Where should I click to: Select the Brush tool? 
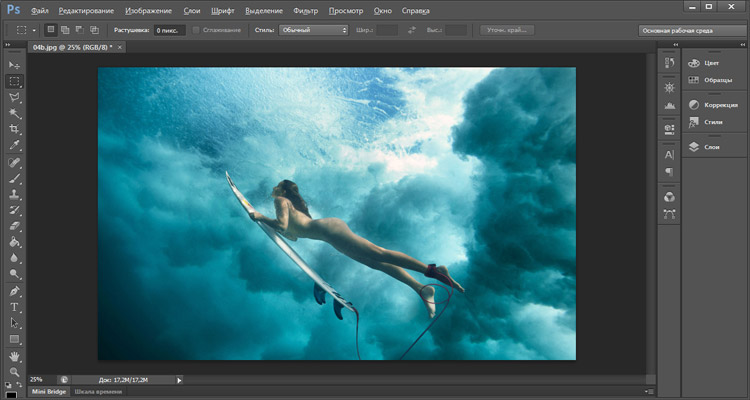pos(14,179)
